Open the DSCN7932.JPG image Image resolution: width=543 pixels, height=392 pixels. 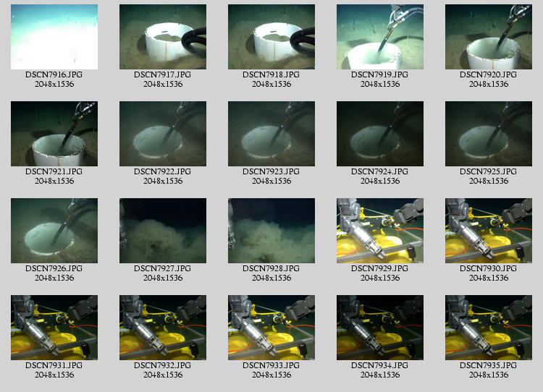tap(163, 328)
